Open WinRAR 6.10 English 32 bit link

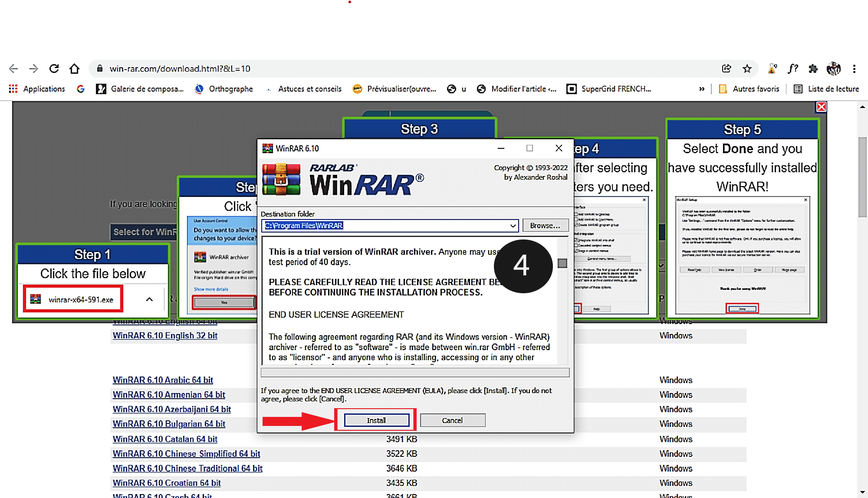tap(166, 335)
